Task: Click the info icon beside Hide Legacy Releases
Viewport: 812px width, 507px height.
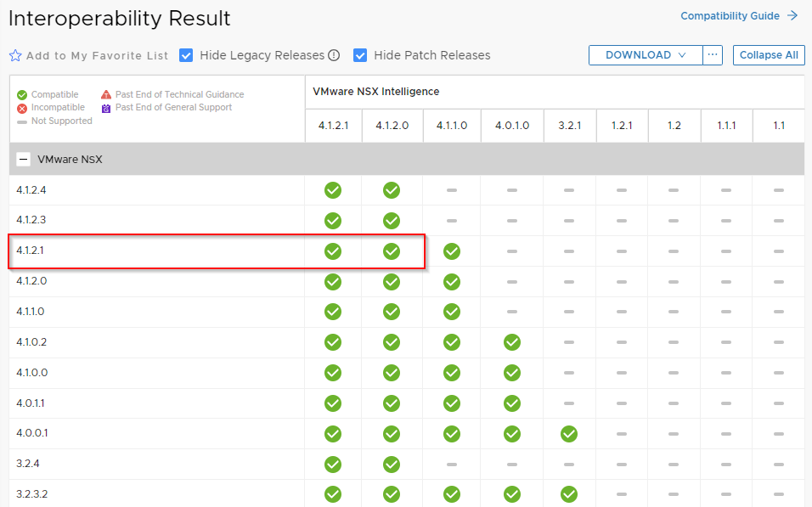Action: click(334, 55)
